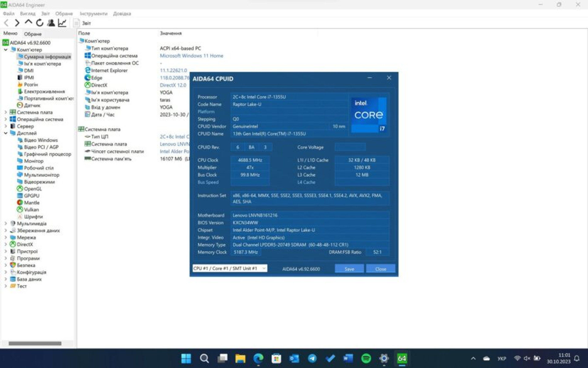Open the 11.1.22621.0 Internet Explorer link
588x368 pixels.
coord(173,70)
